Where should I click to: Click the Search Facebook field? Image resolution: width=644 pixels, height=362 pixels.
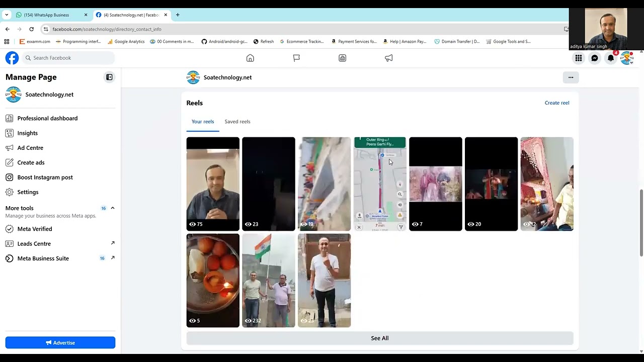click(68, 58)
